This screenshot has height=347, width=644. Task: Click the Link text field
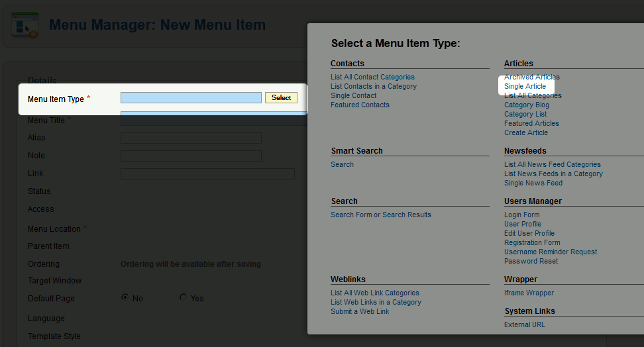pos(207,173)
